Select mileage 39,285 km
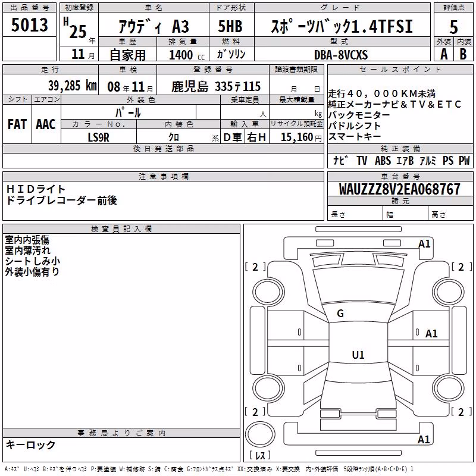Image resolution: width=476 pixels, height=476 pixels. [72, 86]
